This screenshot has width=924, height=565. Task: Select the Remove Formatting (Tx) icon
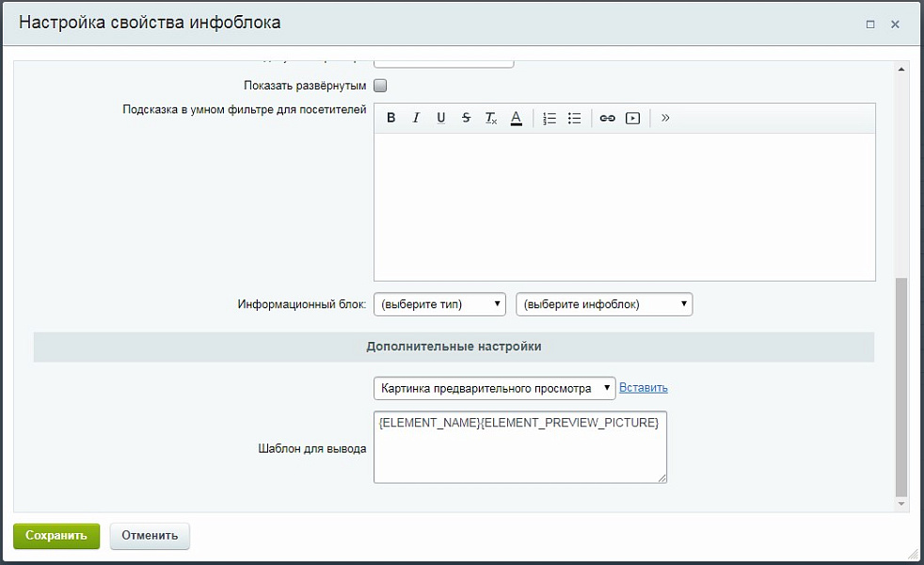(x=490, y=117)
